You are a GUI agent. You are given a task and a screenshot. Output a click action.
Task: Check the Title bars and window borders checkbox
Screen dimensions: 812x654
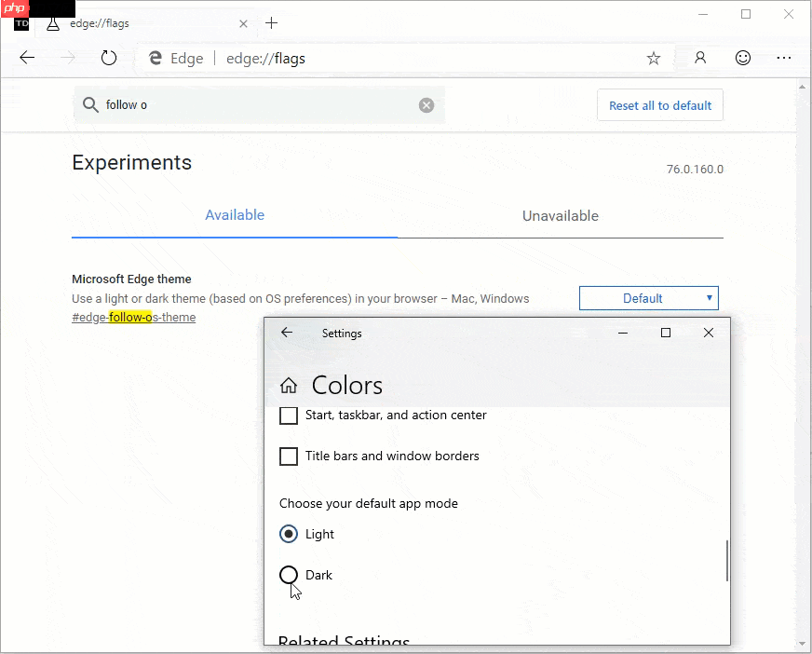(288, 456)
